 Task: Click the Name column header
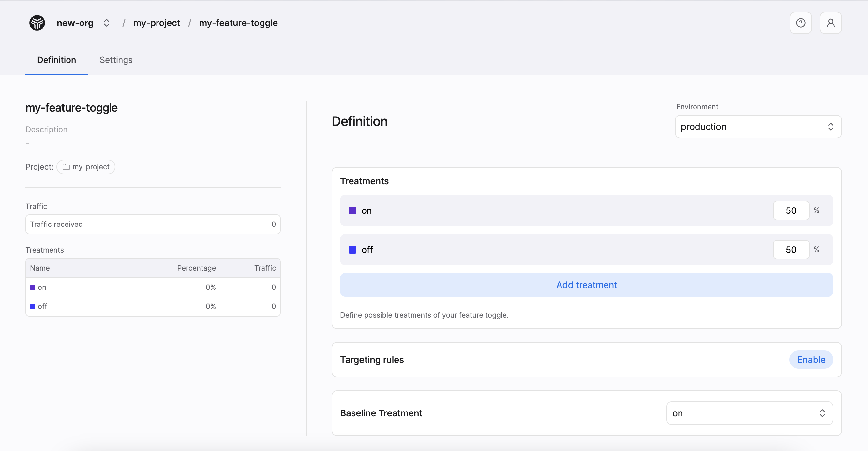(40, 268)
